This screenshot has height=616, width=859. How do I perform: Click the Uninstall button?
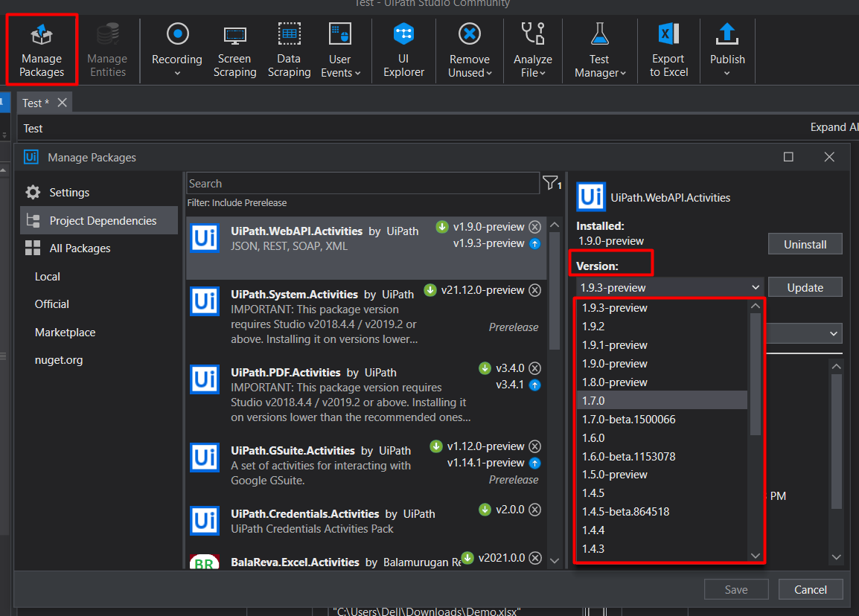[805, 244]
